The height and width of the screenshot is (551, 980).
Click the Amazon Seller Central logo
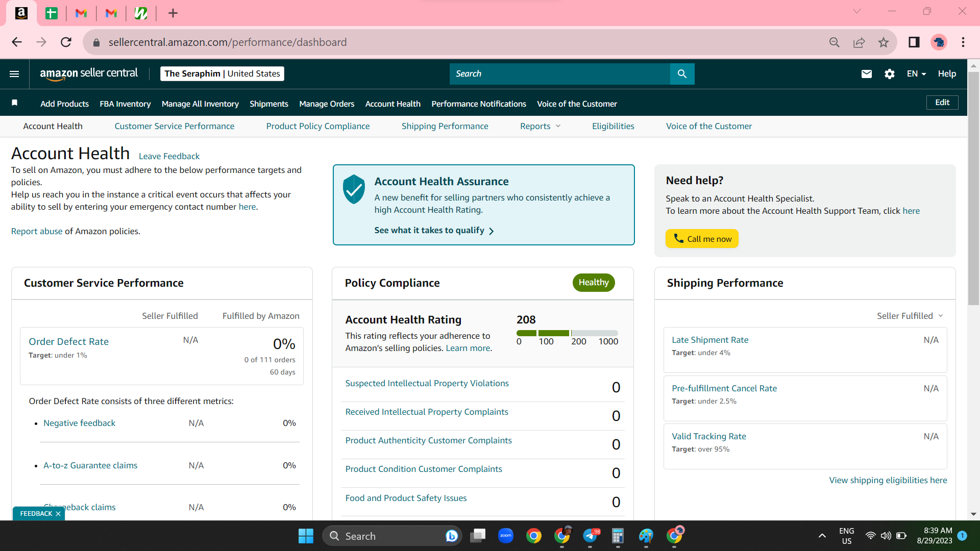click(89, 73)
